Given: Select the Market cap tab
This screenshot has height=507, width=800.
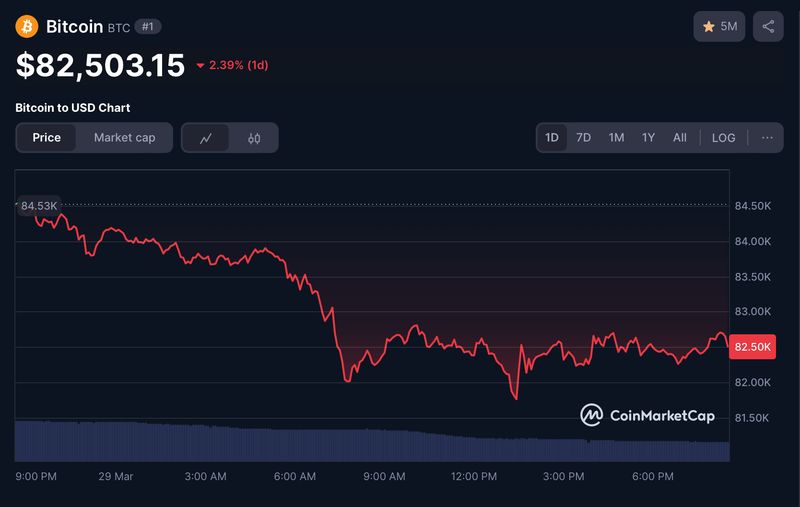Looking at the screenshot, I should (124, 138).
